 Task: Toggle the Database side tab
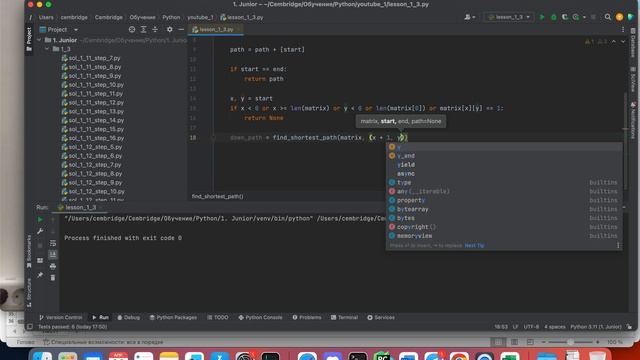coord(633,43)
